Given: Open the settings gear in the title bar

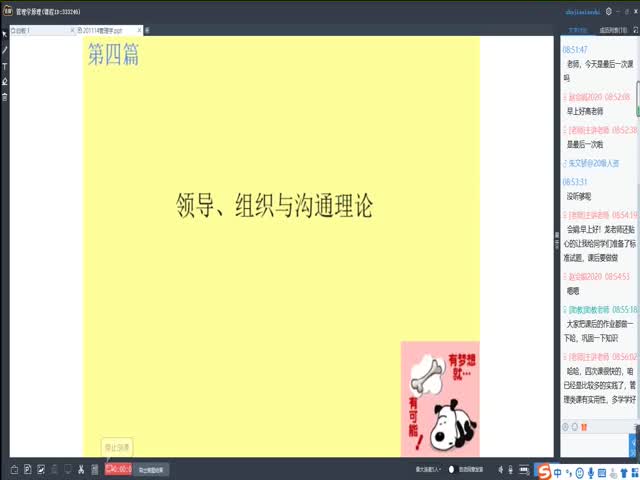Looking at the screenshot, I should click(609, 11).
